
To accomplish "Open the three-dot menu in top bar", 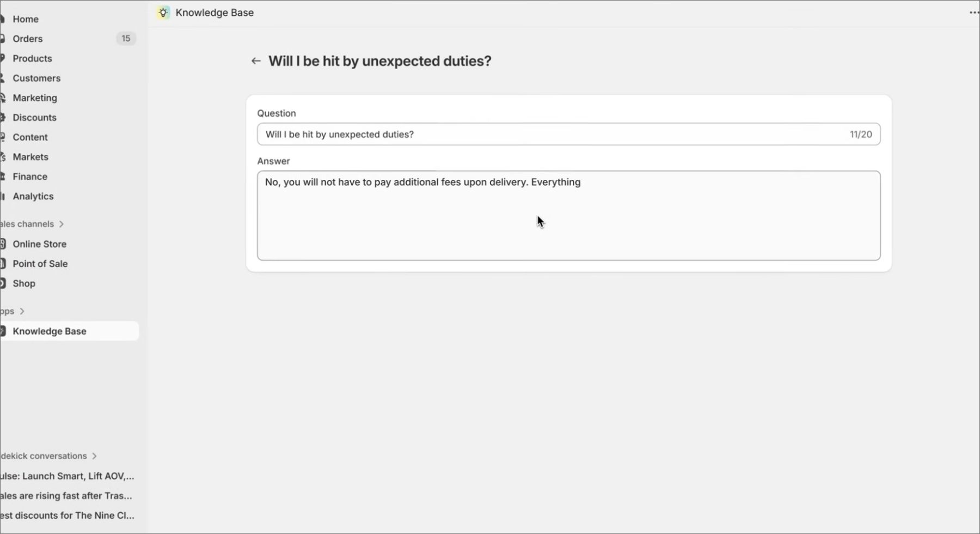I will click(973, 13).
